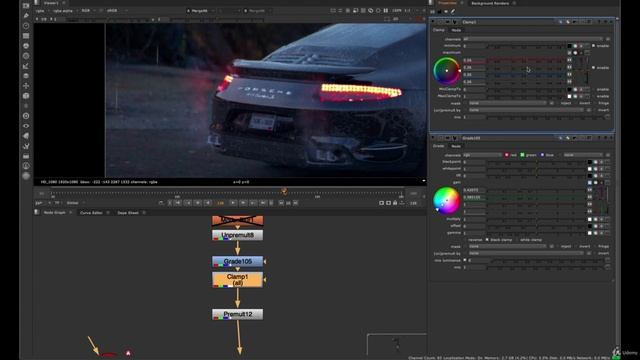Open the Viewer sRGB colorspace dropdown
This screenshot has height=360, width=640.
tap(116, 11)
